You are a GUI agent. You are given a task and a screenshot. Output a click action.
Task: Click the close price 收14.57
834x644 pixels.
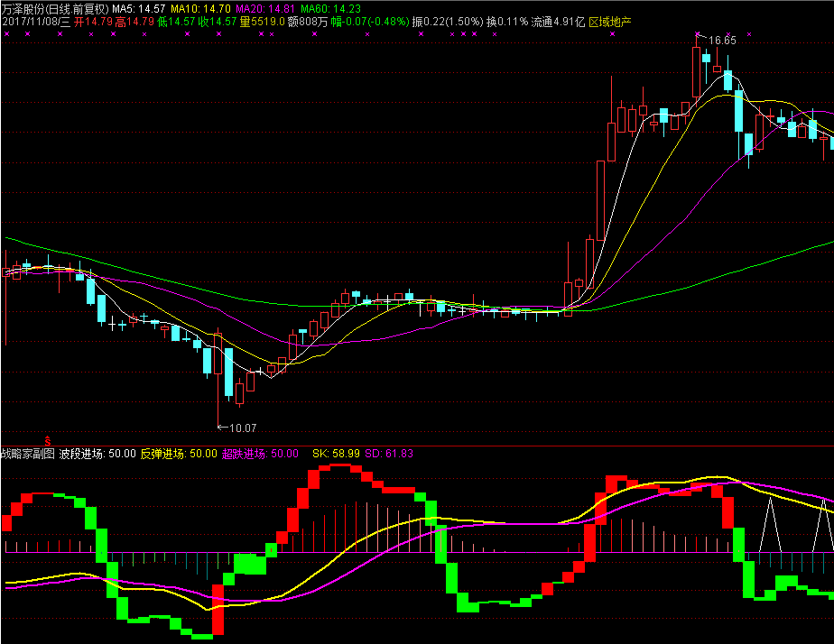(x=217, y=22)
